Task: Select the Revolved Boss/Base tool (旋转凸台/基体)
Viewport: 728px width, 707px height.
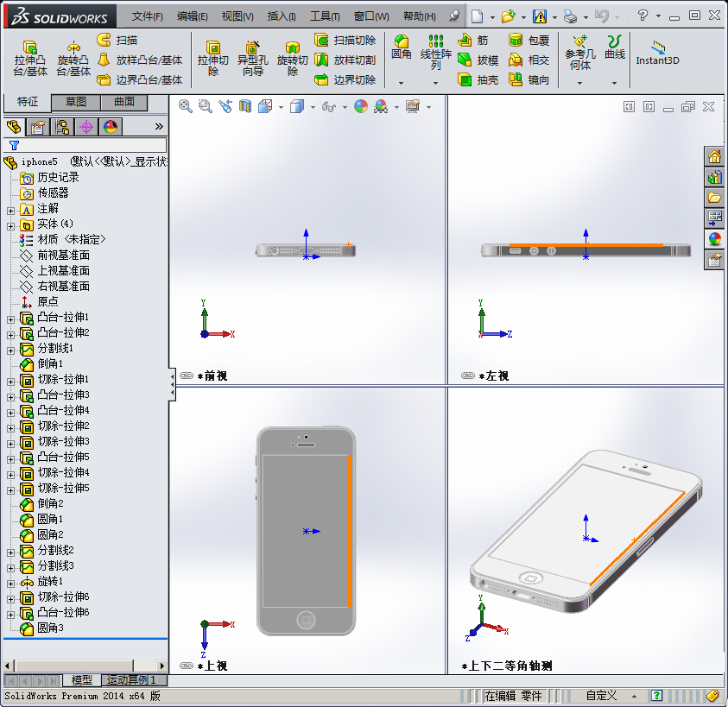Action: tap(73, 59)
